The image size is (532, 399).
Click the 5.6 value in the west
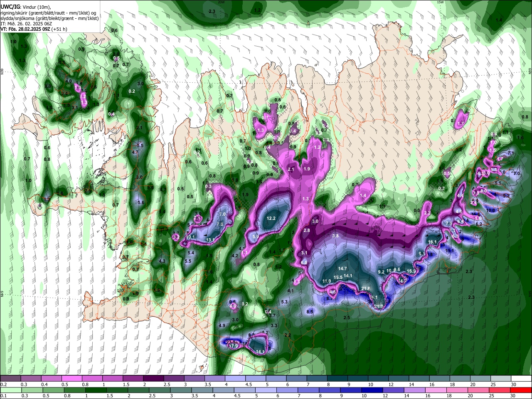click(140, 202)
